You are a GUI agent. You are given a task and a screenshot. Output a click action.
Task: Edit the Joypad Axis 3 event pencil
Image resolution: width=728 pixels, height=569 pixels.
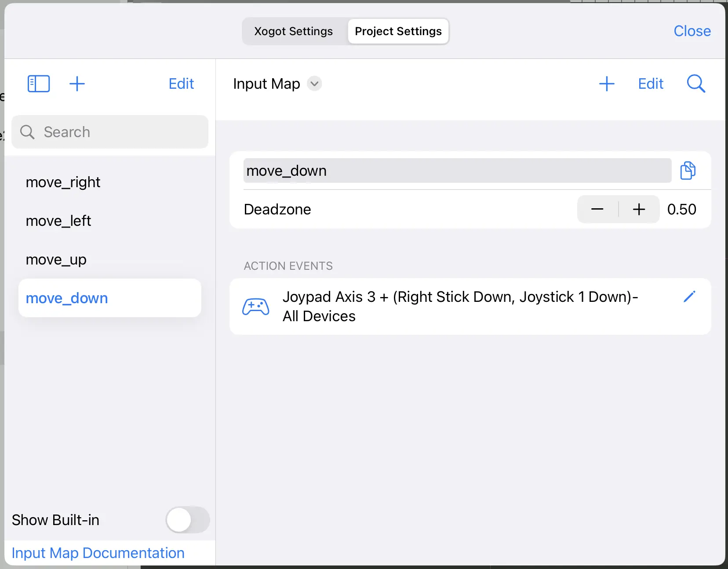[689, 297]
